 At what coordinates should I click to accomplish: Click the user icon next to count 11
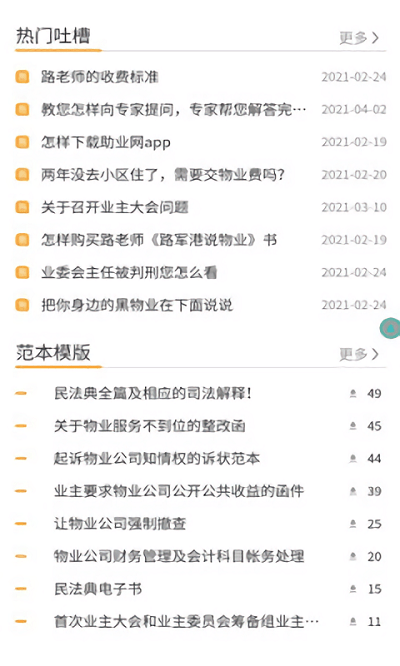(x=353, y=621)
